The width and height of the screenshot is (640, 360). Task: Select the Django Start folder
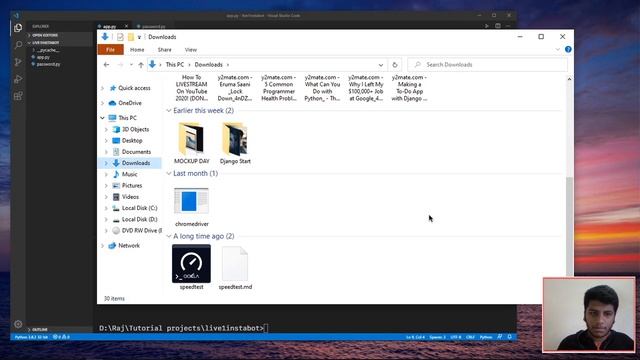(x=235, y=143)
